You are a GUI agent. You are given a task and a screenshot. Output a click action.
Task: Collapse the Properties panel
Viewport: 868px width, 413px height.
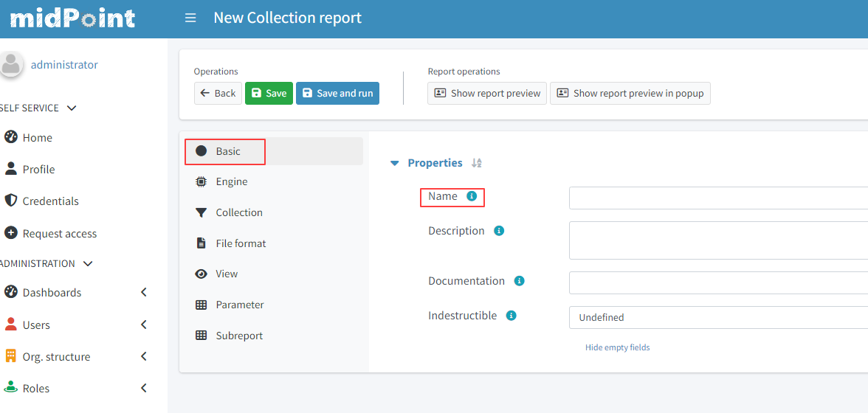tap(395, 163)
